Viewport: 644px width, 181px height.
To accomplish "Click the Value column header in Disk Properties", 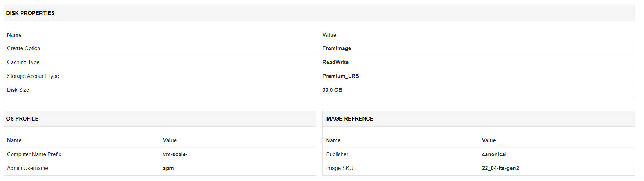I will (x=329, y=35).
